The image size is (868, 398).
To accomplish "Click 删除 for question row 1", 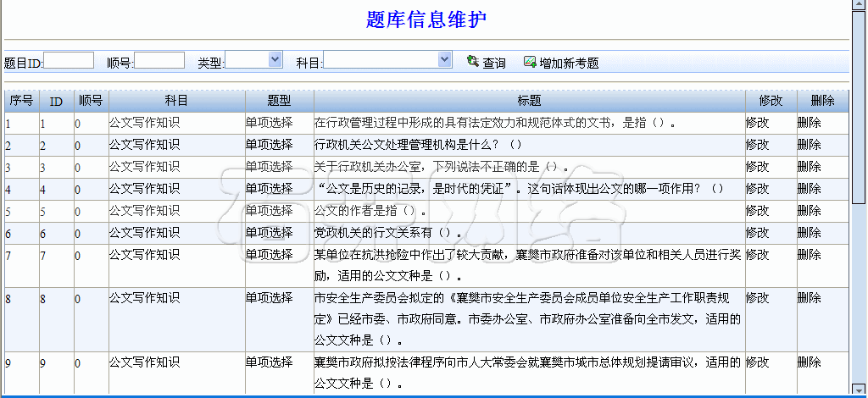I will tap(809, 123).
